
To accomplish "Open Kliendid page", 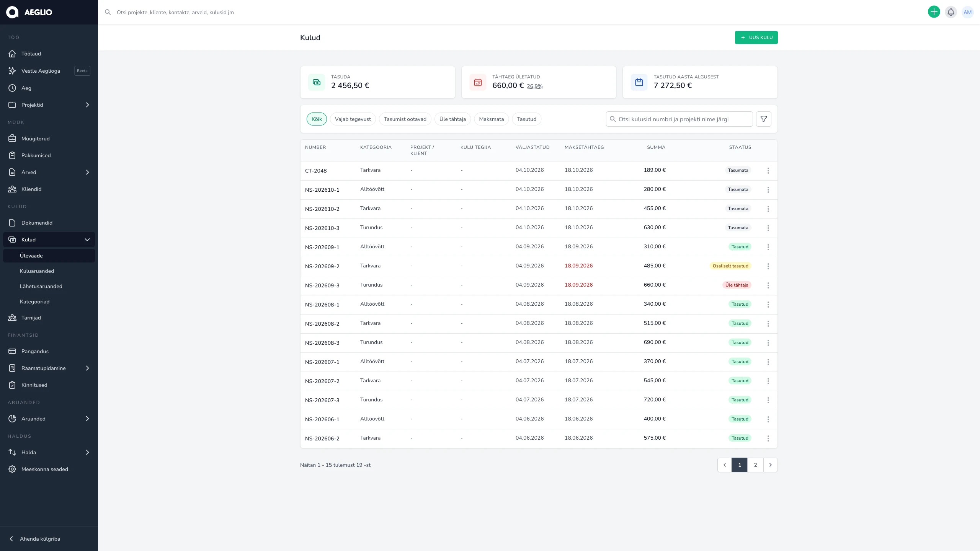I will point(49,189).
